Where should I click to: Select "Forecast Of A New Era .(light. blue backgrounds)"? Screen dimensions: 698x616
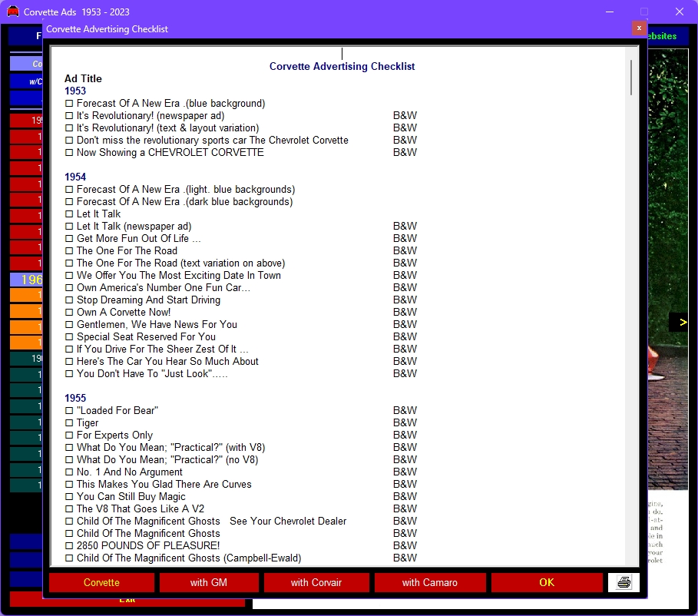tap(186, 189)
